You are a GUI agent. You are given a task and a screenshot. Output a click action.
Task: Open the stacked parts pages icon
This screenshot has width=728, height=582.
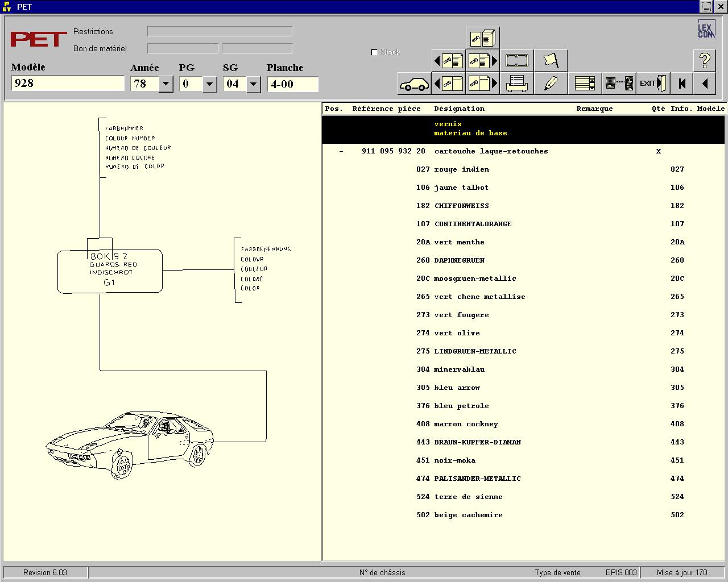482,38
